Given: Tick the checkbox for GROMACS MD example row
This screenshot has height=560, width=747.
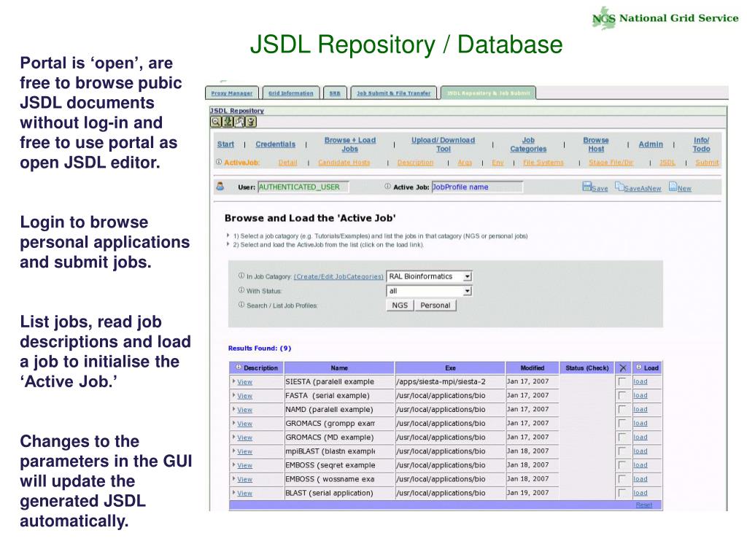Looking at the screenshot, I should [x=622, y=437].
